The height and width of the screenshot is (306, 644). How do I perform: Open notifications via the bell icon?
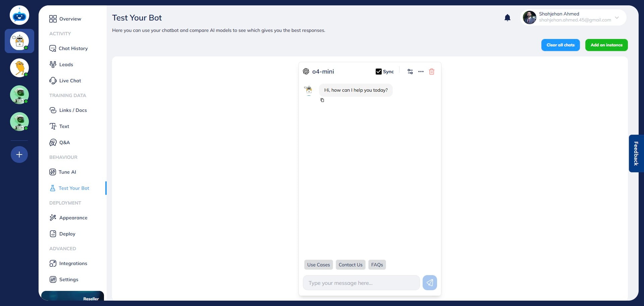click(x=507, y=17)
